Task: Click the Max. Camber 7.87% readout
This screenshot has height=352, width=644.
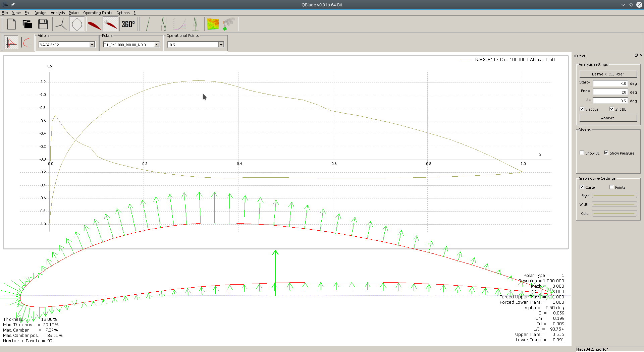Action: (x=31, y=330)
